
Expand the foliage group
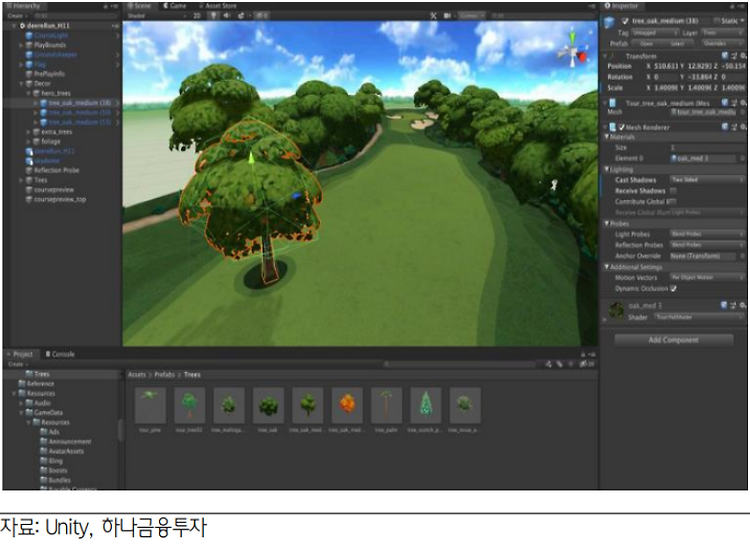[29, 141]
